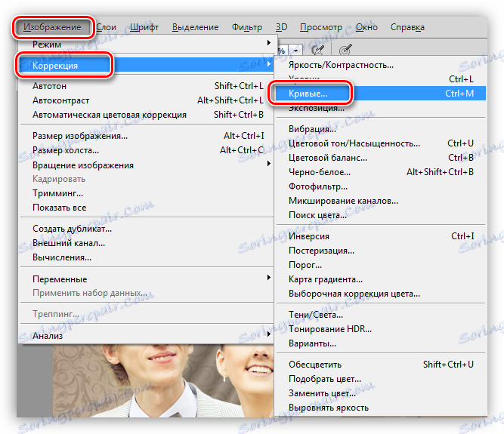Run Автоматическая цветовая коррекция
504x434 pixels.
tap(146, 115)
